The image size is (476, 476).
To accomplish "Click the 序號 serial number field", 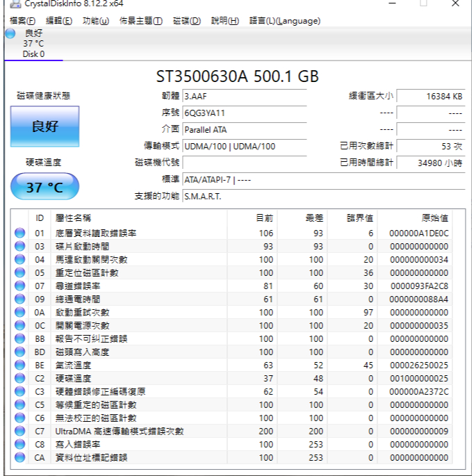I will point(244,113).
